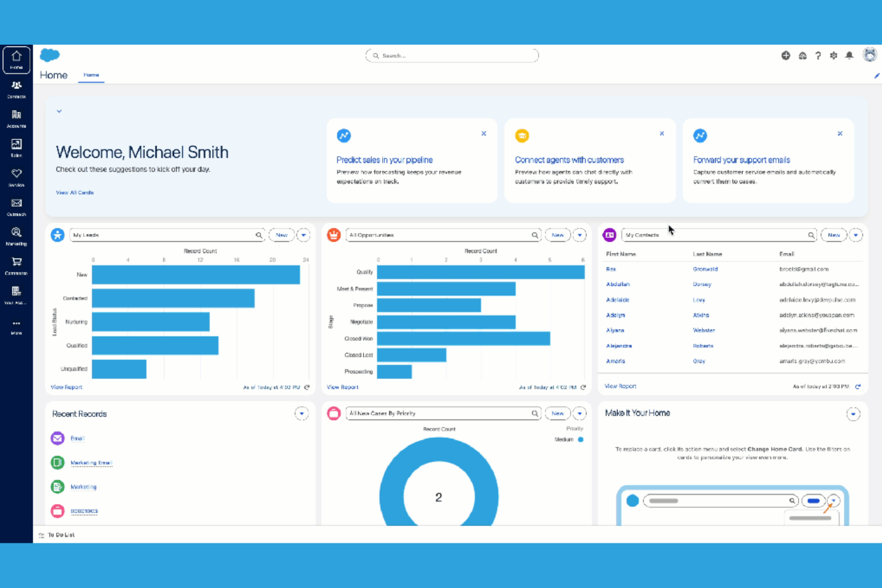The width and height of the screenshot is (882, 588).
Task: Open the Recent Records card dropdown menu
Action: click(302, 413)
